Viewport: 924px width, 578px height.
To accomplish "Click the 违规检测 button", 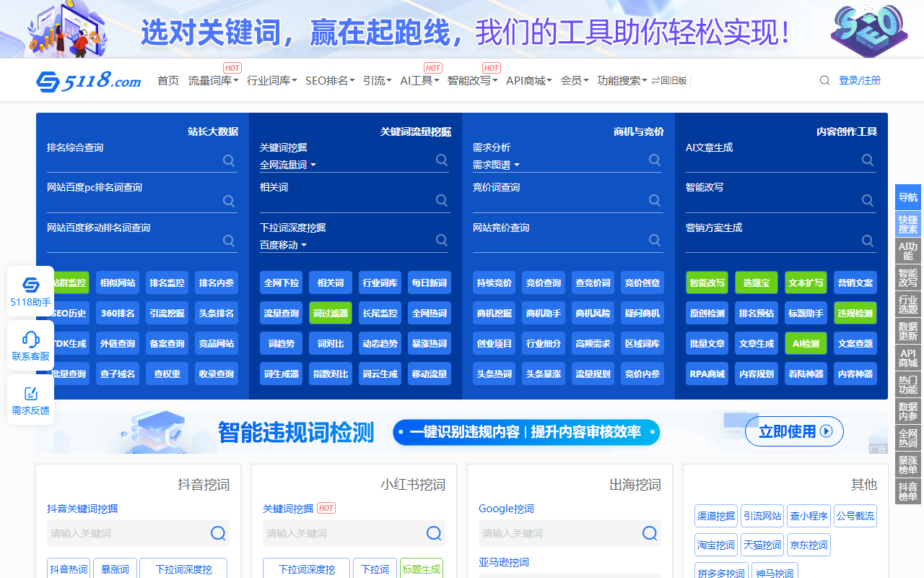I will tap(855, 314).
